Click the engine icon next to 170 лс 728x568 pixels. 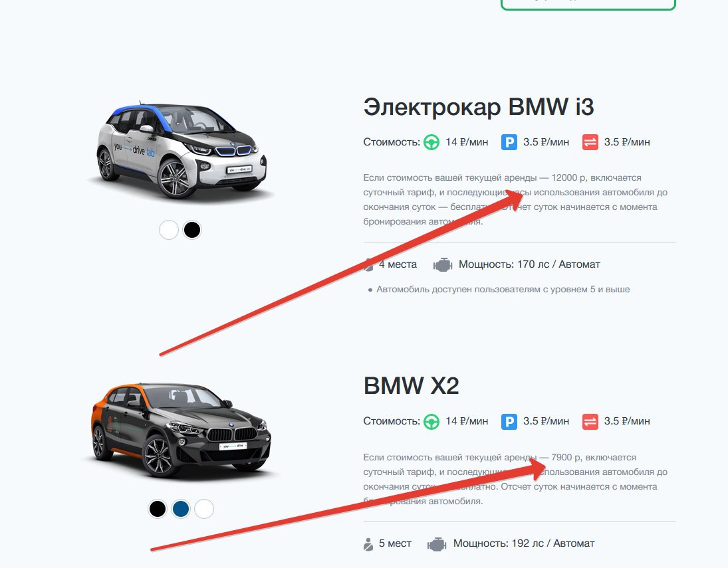(443, 265)
